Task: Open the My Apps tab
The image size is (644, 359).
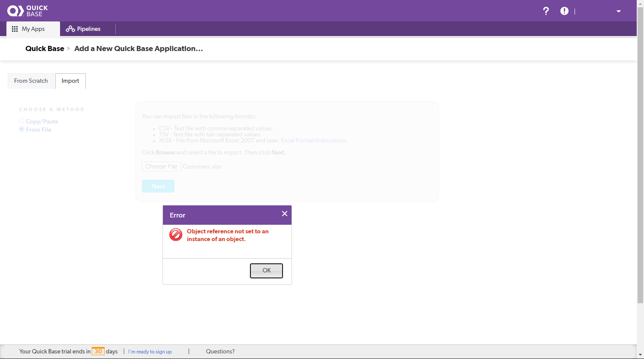Action: (x=33, y=29)
